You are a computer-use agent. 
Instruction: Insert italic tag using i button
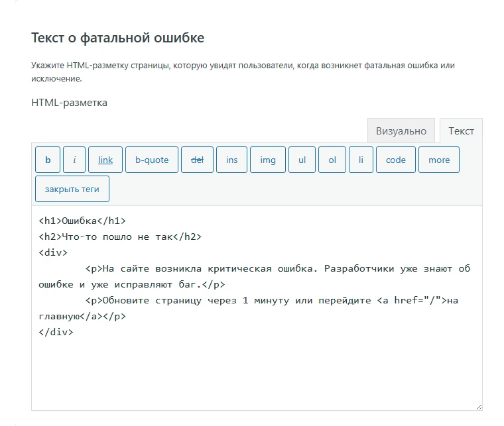74,160
